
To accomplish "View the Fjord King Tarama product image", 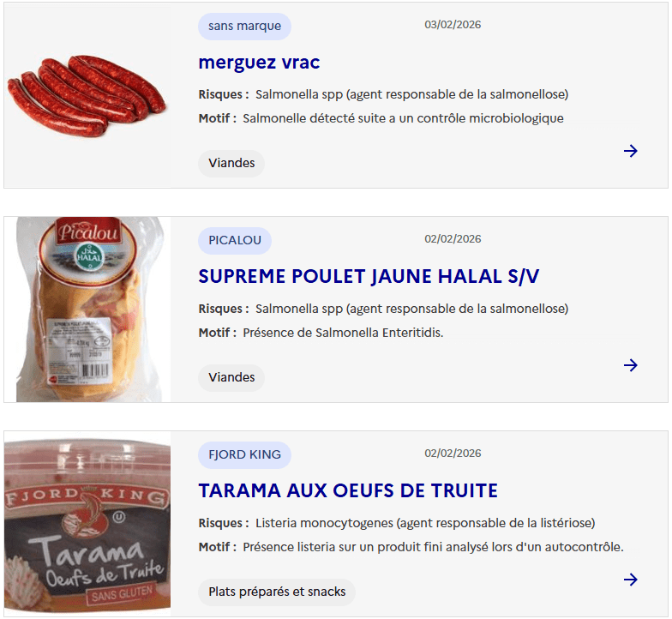I will (x=87, y=523).
